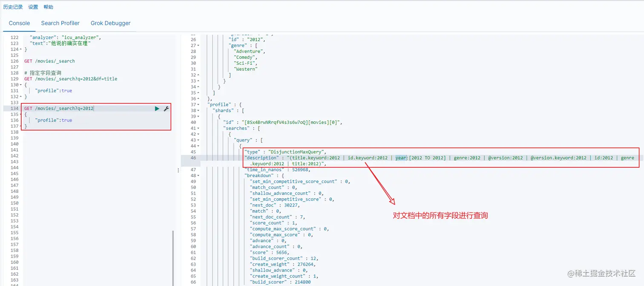Collapse the genre array at response line 27

coord(198,46)
